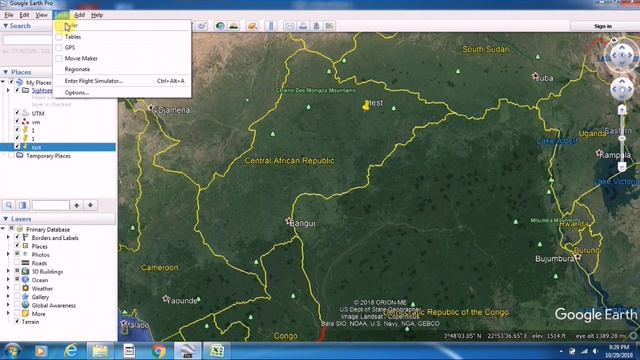Click the Record a Tour toolbar icon
The image size is (640, 360).
[201, 26]
